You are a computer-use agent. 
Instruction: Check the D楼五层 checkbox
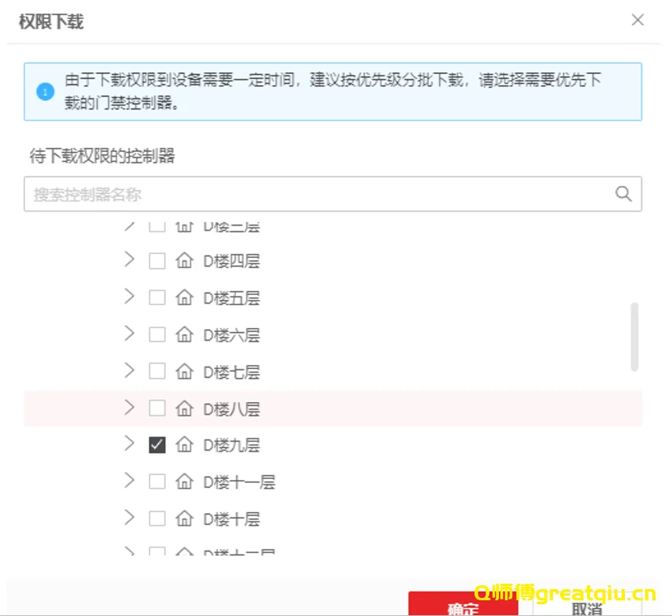(157, 298)
